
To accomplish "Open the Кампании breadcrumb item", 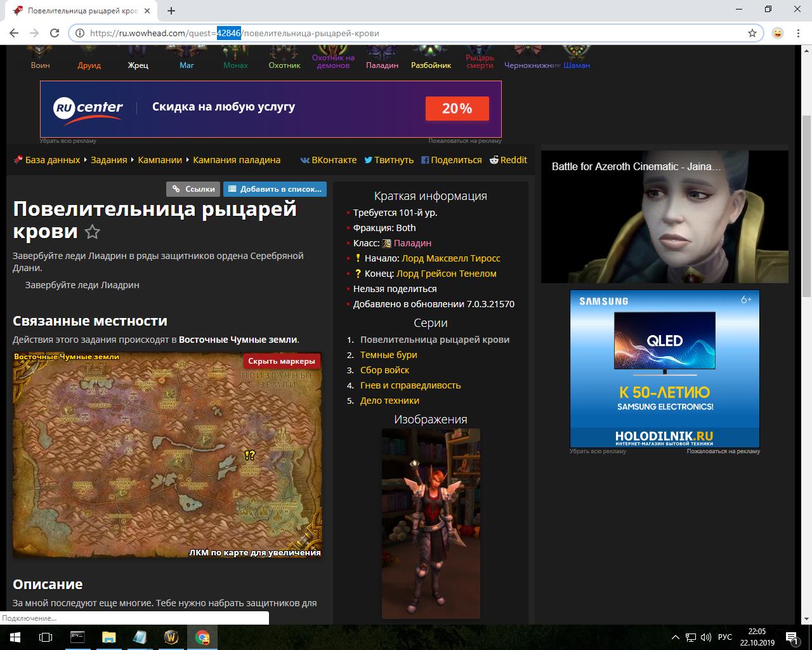I will tap(160, 160).
